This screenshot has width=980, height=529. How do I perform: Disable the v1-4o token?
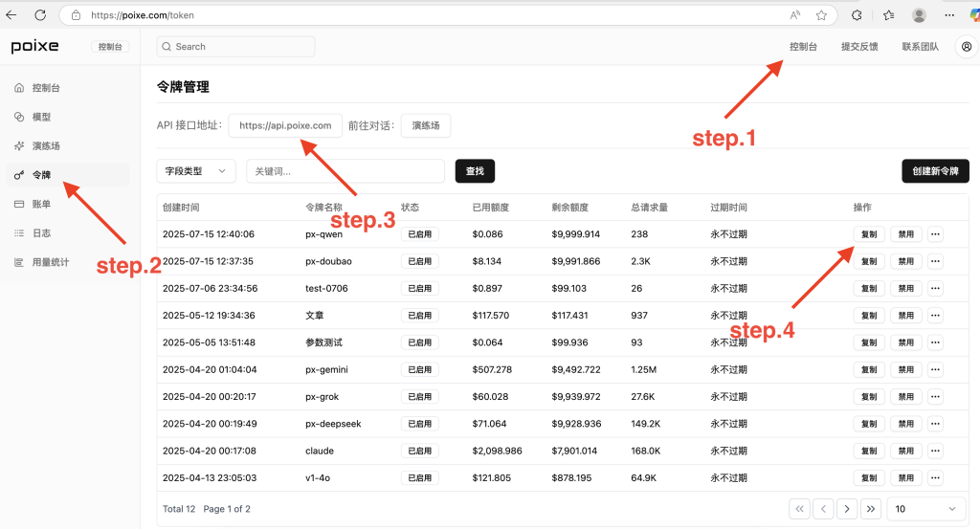coord(906,477)
